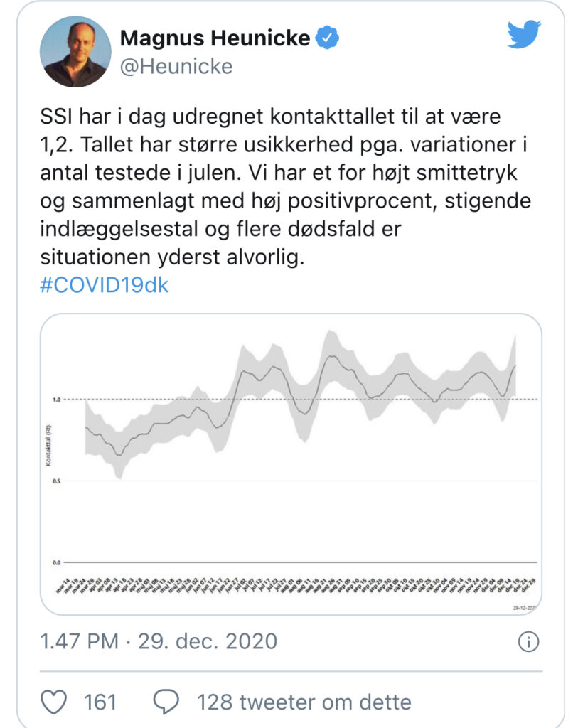The width and height of the screenshot is (578, 728).
Task: Click the tweet text starting "SSI har i dag"
Action: [284, 187]
